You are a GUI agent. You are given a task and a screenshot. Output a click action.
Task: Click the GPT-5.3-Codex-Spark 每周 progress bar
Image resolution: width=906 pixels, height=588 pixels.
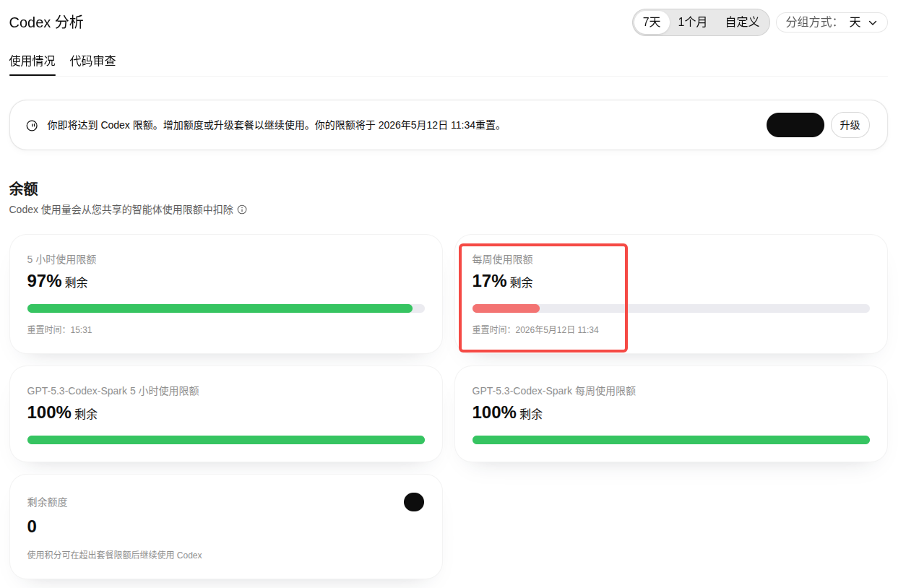(671, 440)
